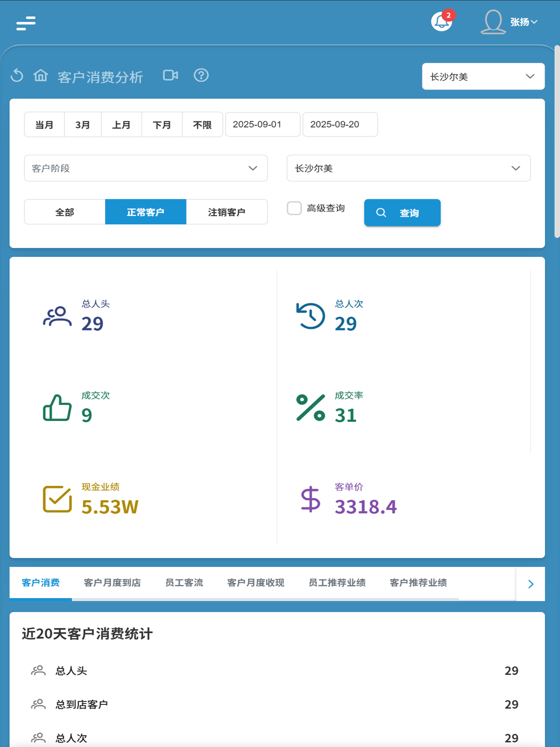Click the tabs next arrow chevron
The image size is (560, 747).
point(531,584)
